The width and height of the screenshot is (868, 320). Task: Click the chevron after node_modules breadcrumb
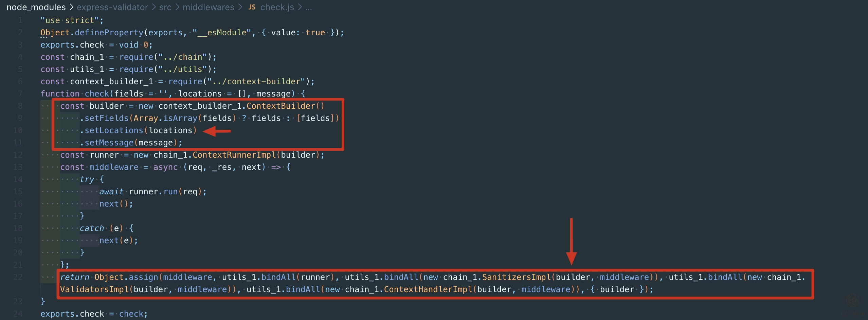[x=71, y=7]
